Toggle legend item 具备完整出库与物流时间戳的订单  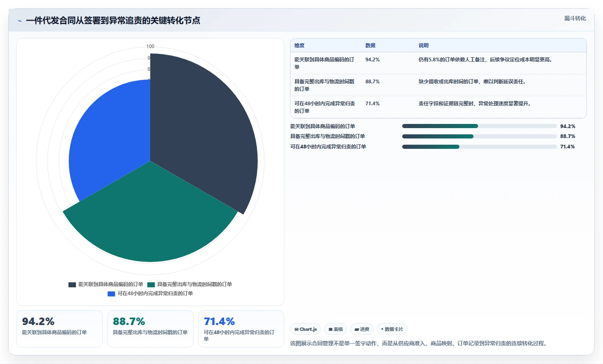tap(190, 284)
